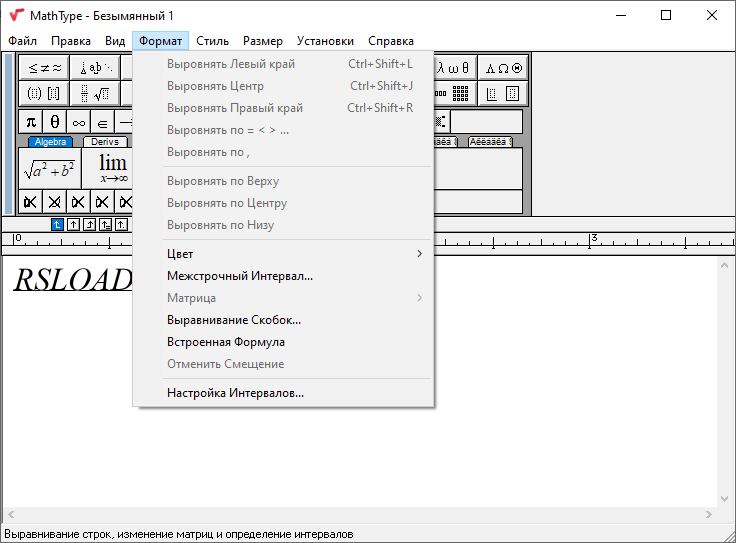This screenshot has height=543, width=736.
Task: Select the right-justified tab stop icon
Action: (89, 225)
